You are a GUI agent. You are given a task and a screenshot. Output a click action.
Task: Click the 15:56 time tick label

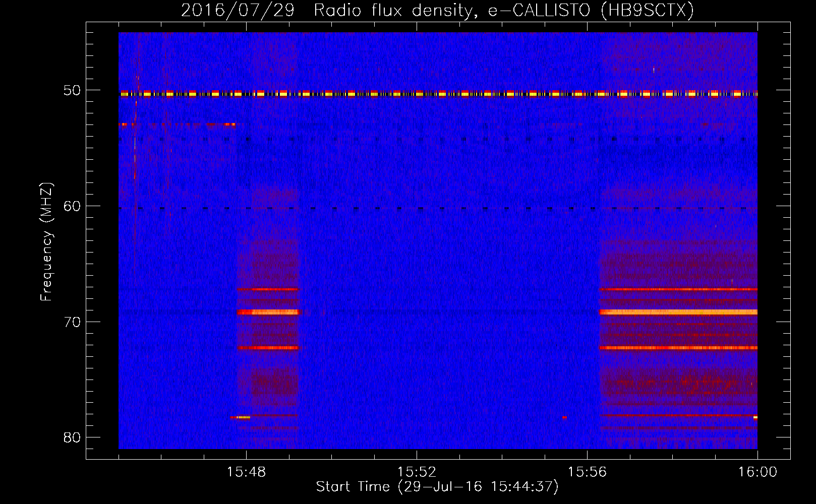click(587, 472)
